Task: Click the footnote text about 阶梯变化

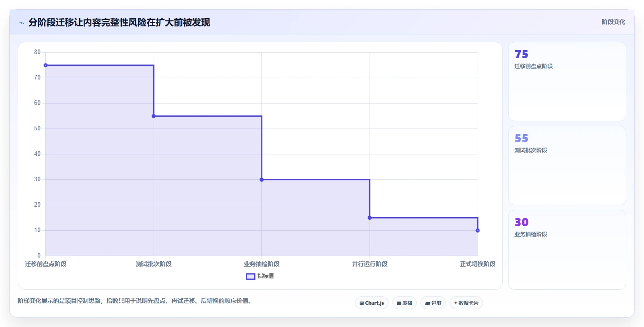Action: click(135, 301)
